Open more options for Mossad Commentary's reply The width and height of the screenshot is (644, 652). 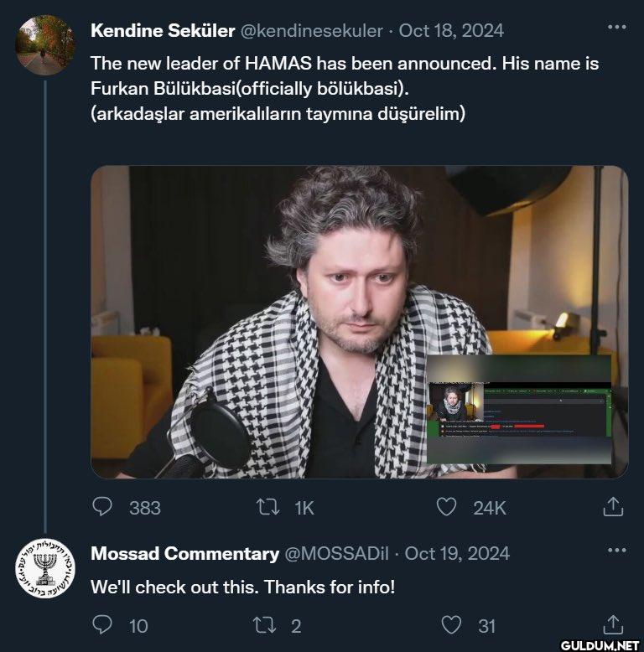tap(616, 551)
